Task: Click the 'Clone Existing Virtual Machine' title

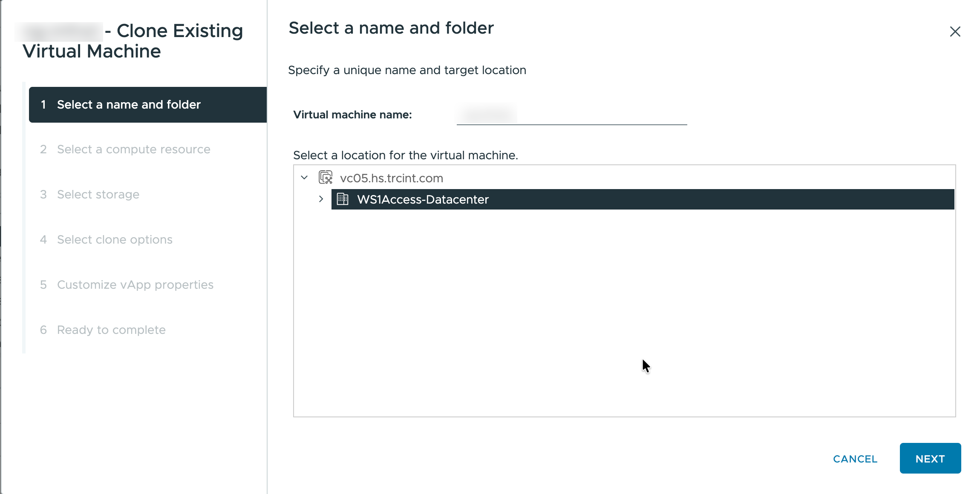Action: pos(133,41)
